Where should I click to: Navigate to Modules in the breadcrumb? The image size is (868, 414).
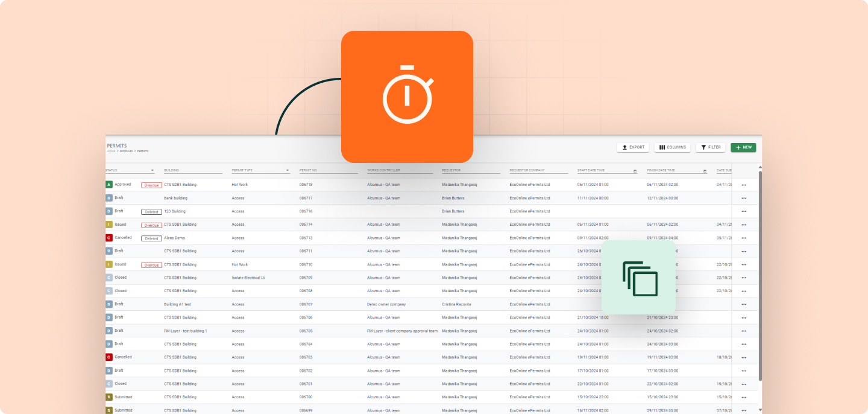[x=126, y=151]
